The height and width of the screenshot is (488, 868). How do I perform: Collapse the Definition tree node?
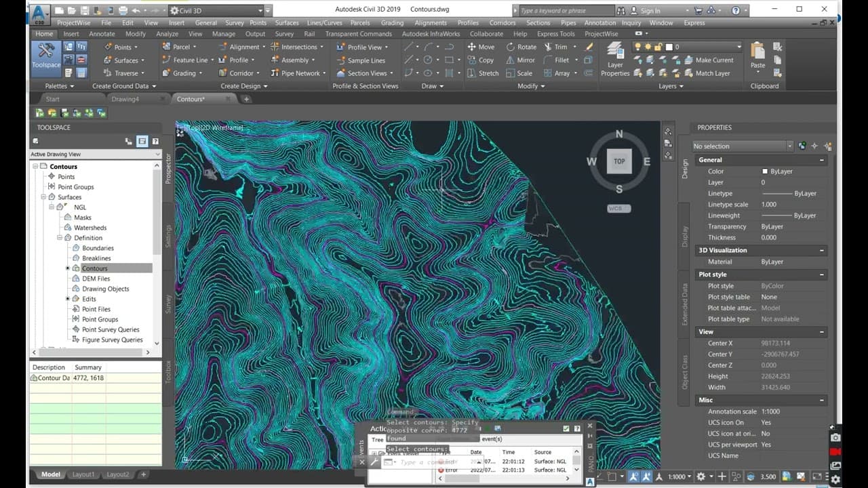point(60,238)
